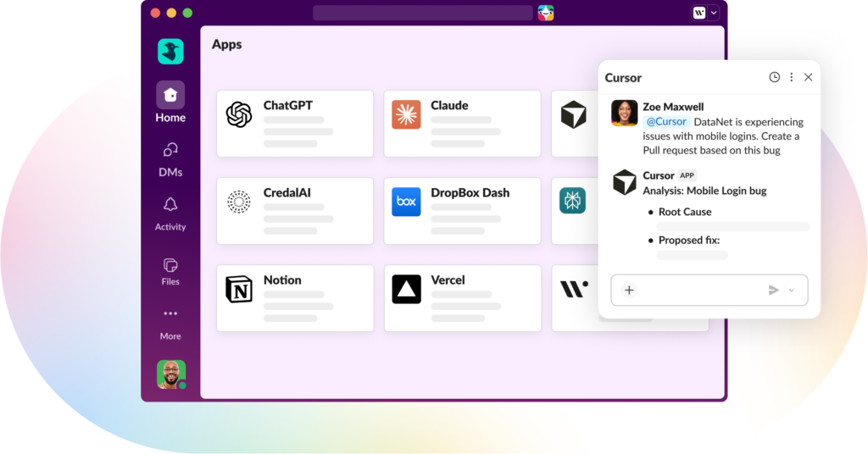
Task: Click the yellow minimize window button
Action: pyautogui.click(x=171, y=13)
